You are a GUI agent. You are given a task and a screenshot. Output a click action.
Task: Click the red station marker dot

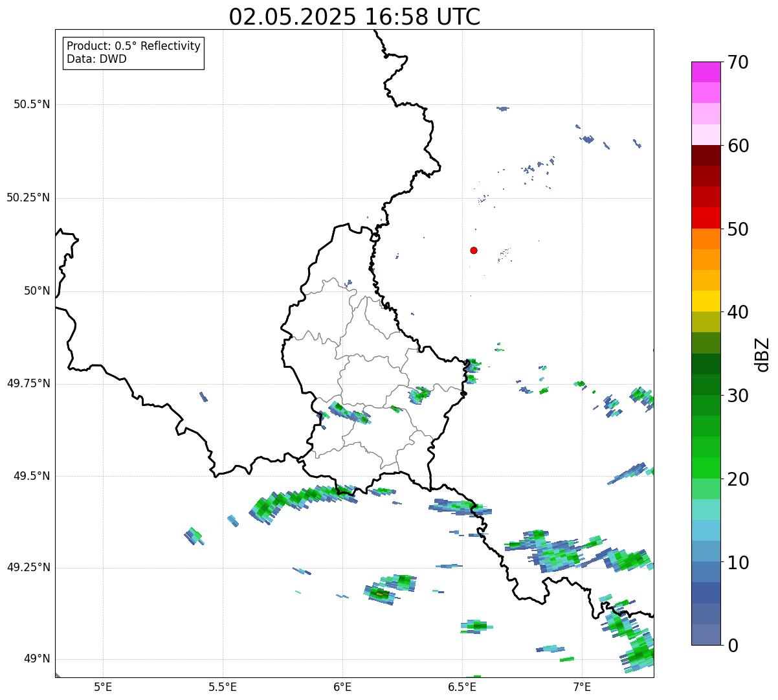(474, 250)
